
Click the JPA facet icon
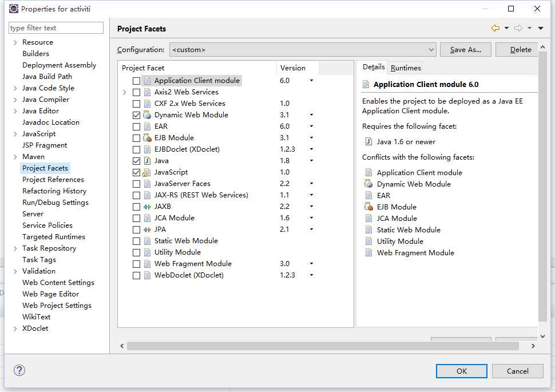tap(147, 229)
